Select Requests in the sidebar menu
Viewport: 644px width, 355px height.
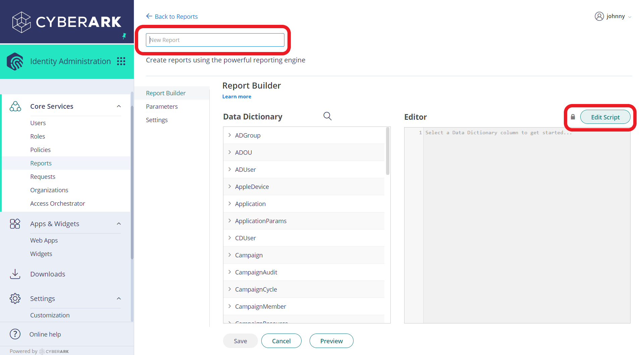[43, 176]
